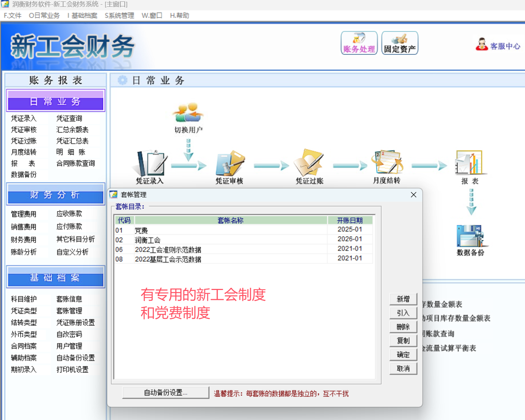Open 套账管理 in the sidebar
Screen dimensions: 525x420
tap(69, 311)
